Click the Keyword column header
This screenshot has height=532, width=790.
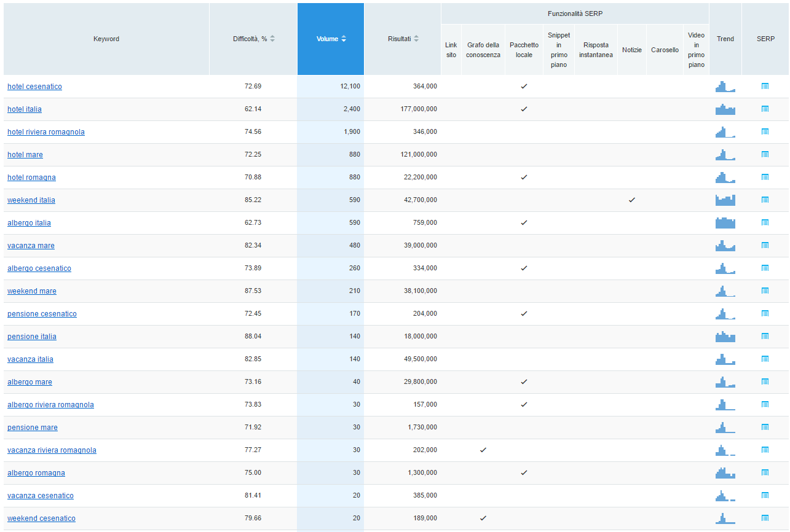point(106,38)
